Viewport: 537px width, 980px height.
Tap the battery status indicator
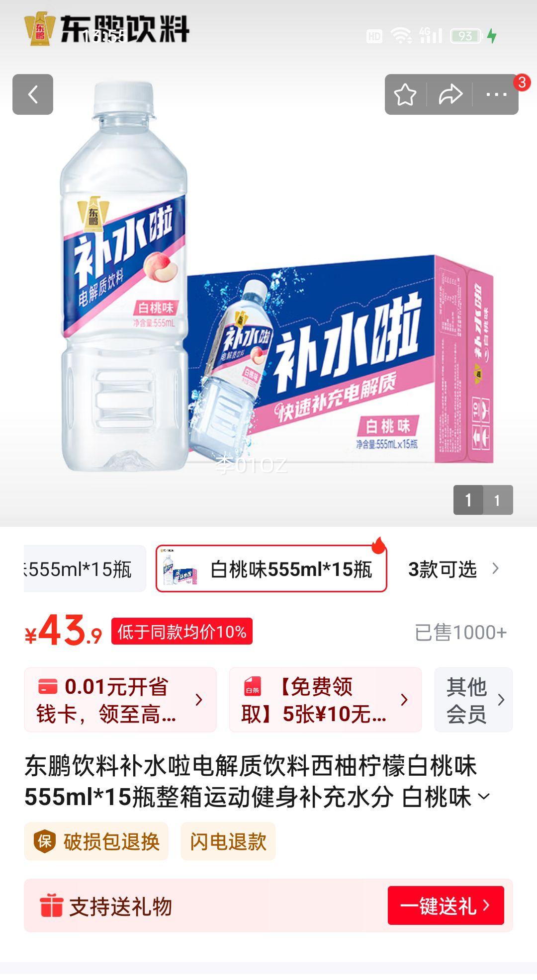(466, 36)
